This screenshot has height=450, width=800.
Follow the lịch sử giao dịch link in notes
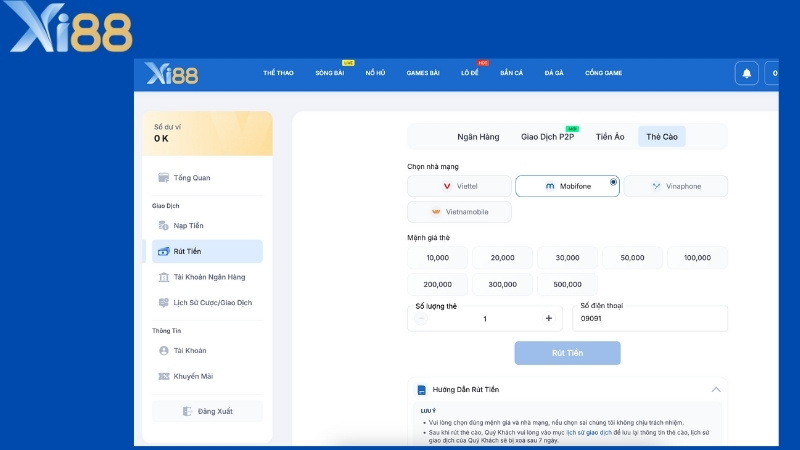click(x=589, y=433)
